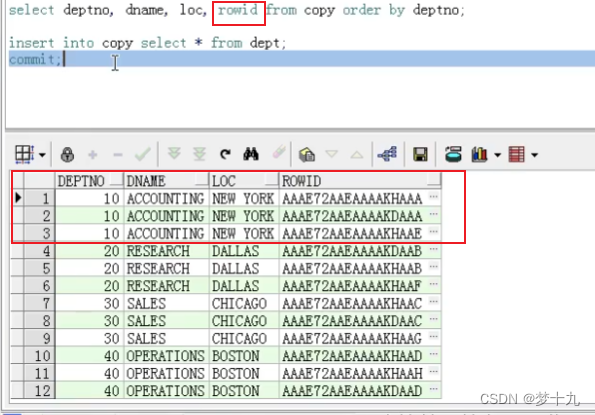Open ellipsis button for AAAE72AAEAAAAKHAAE rowid

[434, 232]
